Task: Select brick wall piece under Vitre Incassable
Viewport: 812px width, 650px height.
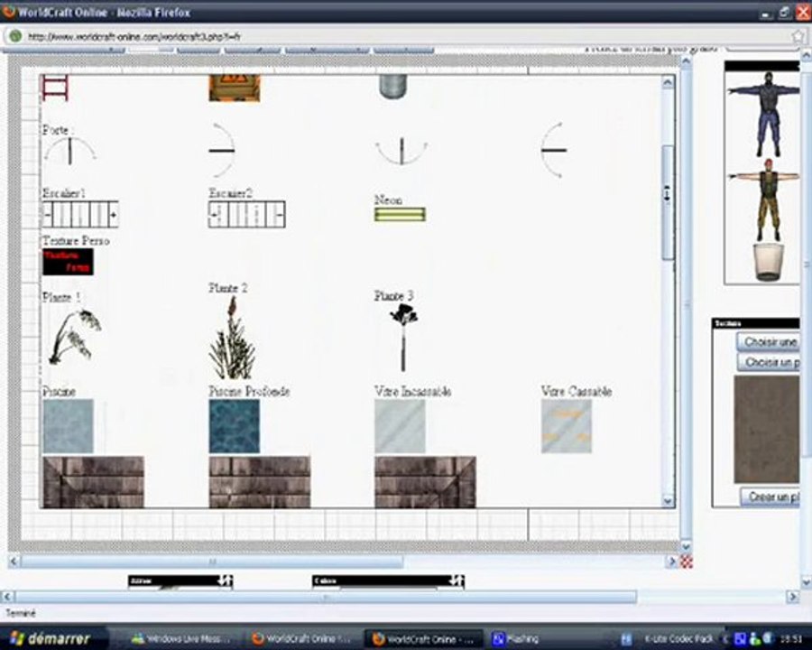Action: (425, 481)
